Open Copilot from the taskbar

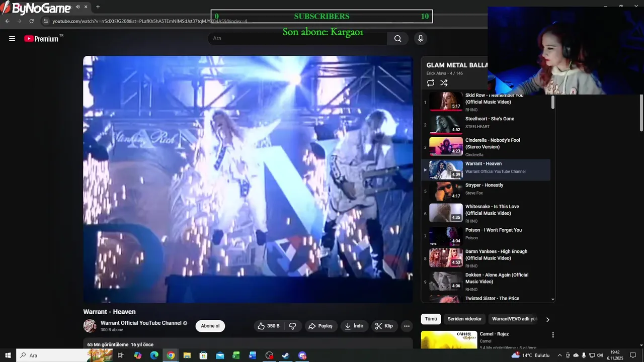tap(137, 355)
